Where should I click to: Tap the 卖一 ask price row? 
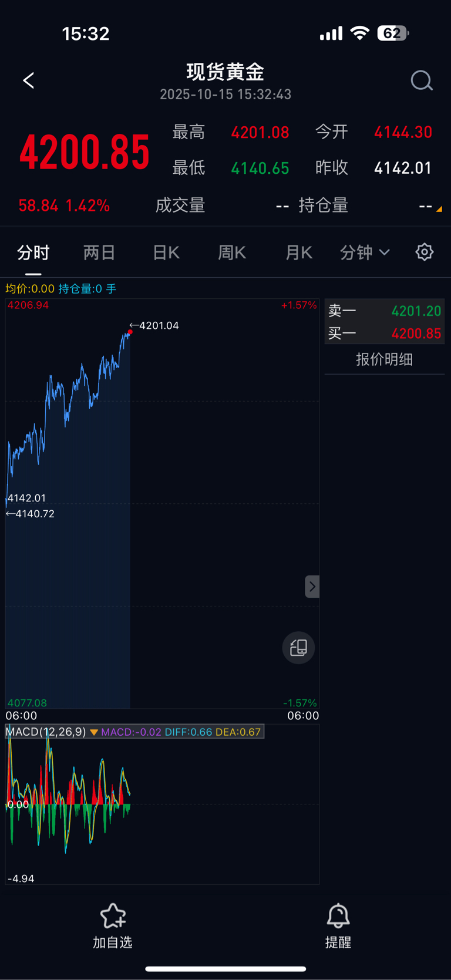coord(384,311)
